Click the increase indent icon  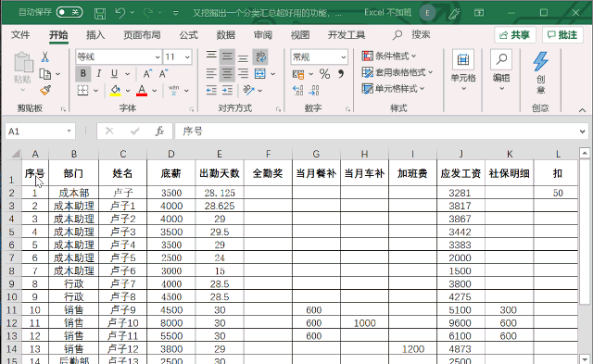point(227,90)
